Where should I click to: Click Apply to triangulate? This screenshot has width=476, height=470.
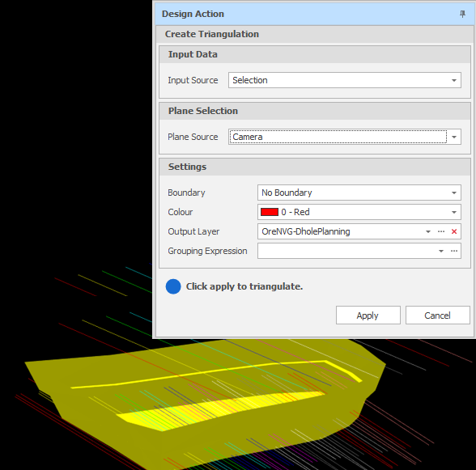click(x=368, y=315)
